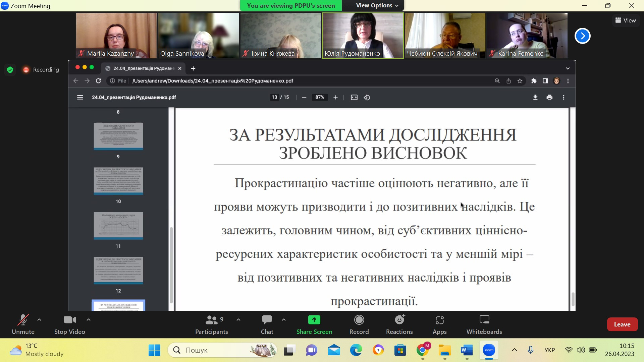Click Share Screen green icon

(314, 320)
